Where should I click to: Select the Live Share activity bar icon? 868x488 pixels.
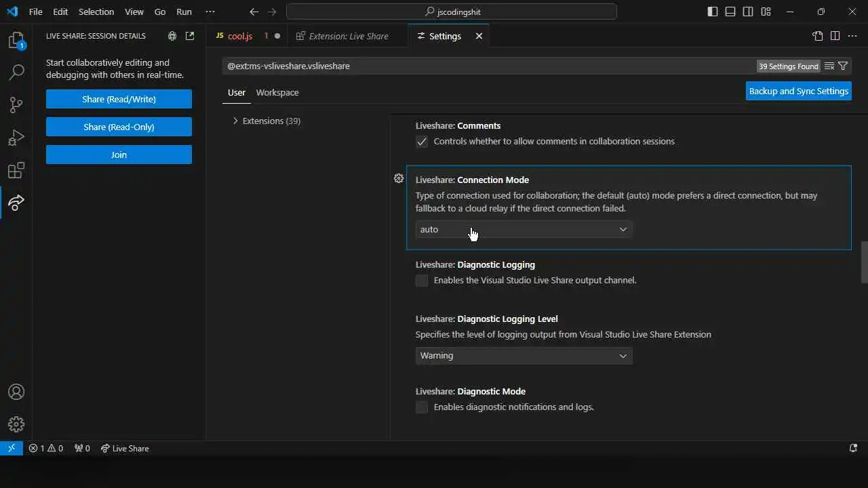pos(16,202)
